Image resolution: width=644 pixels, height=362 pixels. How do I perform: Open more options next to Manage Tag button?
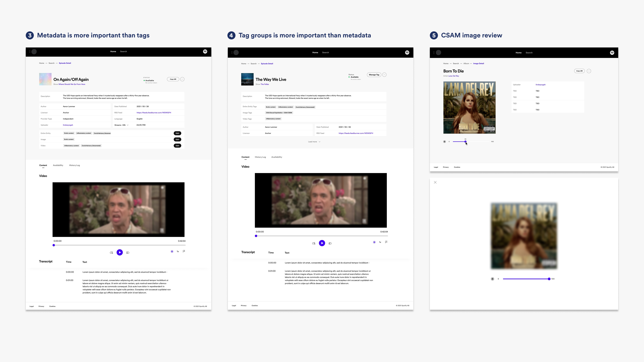pyautogui.click(x=385, y=75)
